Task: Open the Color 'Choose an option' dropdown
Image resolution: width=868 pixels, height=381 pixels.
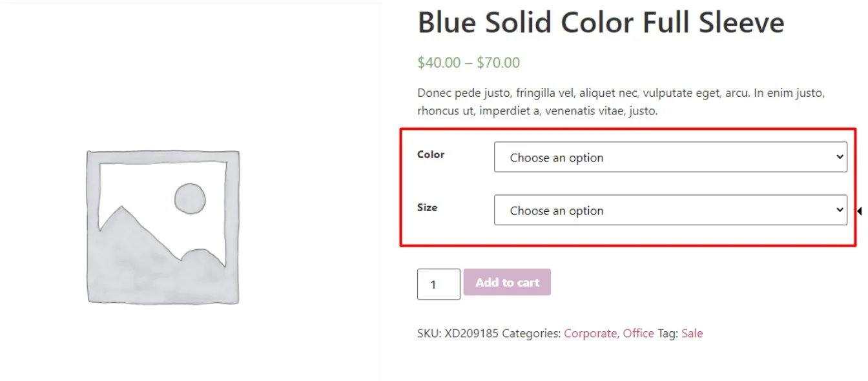Action: point(670,157)
